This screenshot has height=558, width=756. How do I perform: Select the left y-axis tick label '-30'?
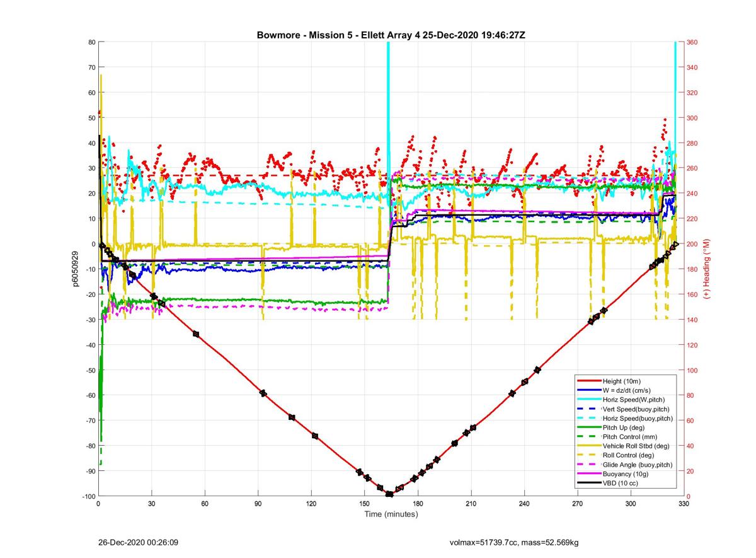coord(89,320)
